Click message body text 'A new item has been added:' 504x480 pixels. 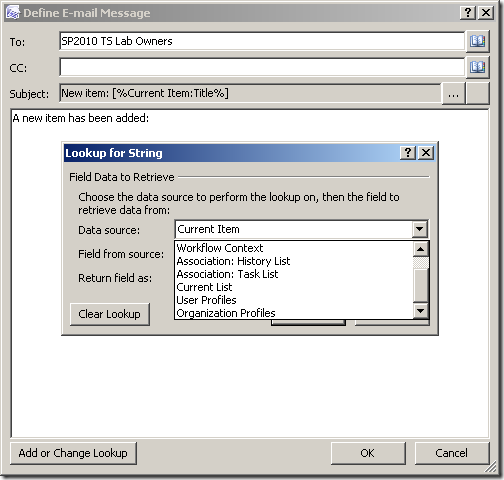[81, 118]
